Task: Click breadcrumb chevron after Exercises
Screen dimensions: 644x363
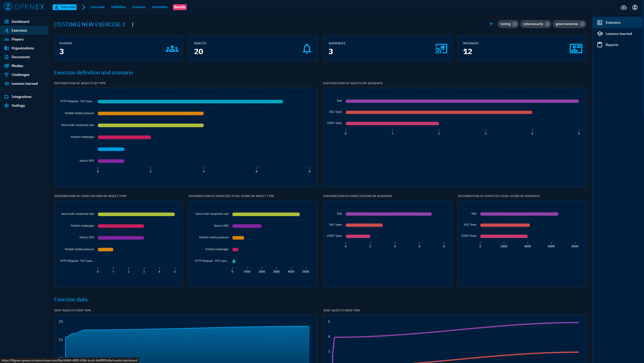Action: click(83, 7)
